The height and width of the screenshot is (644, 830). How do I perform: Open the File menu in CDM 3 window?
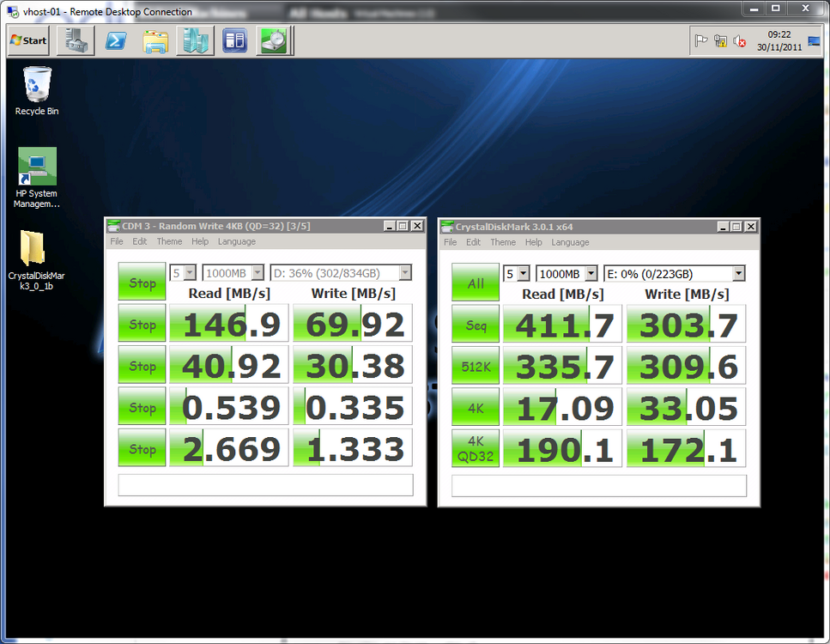point(117,241)
